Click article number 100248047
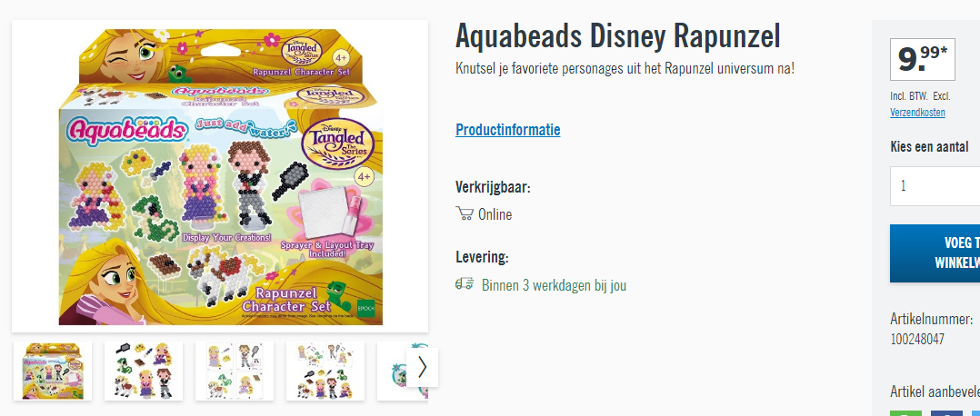The height and width of the screenshot is (416, 980). click(917, 339)
